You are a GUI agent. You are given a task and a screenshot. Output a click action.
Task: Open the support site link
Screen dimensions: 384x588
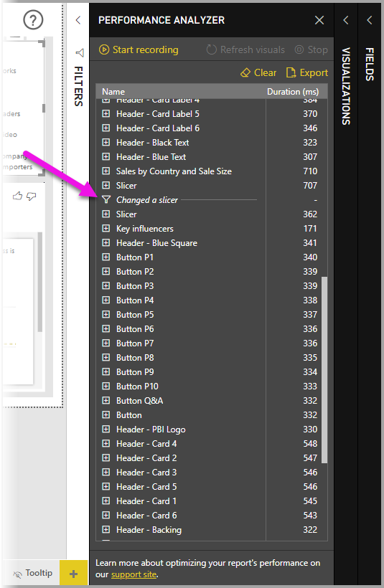tap(134, 574)
